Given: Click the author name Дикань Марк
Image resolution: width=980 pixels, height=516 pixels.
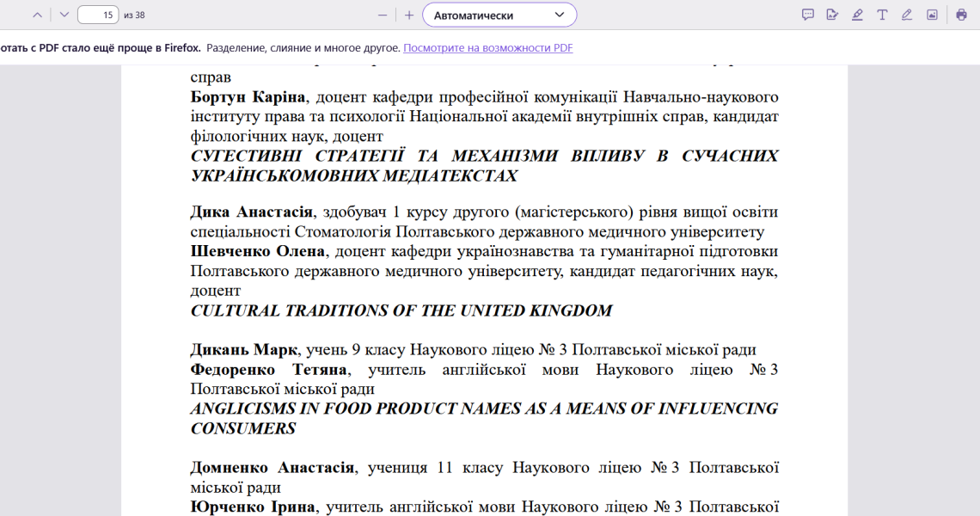Looking at the screenshot, I should [244, 350].
